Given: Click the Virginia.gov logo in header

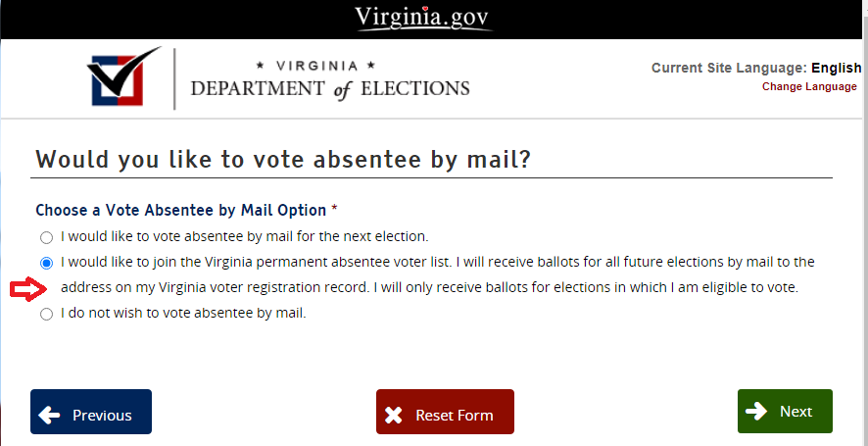Looking at the screenshot, I should point(422,18).
